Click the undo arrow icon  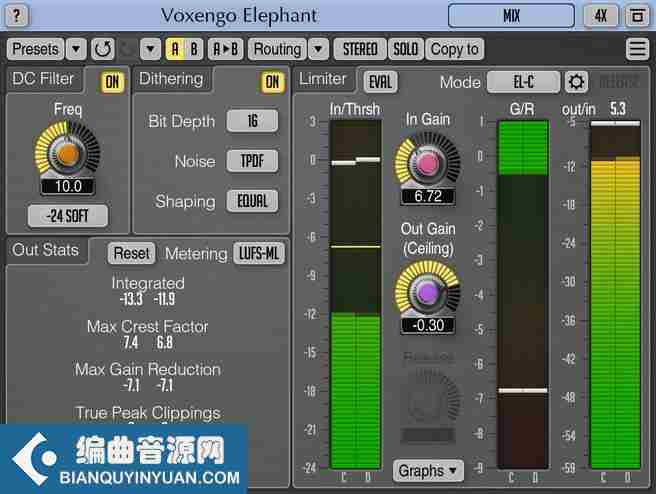(103, 49)
